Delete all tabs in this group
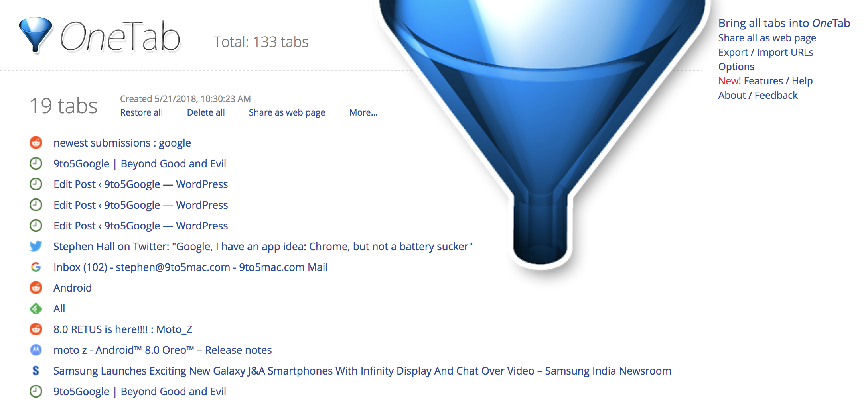 tap(206, 112)
